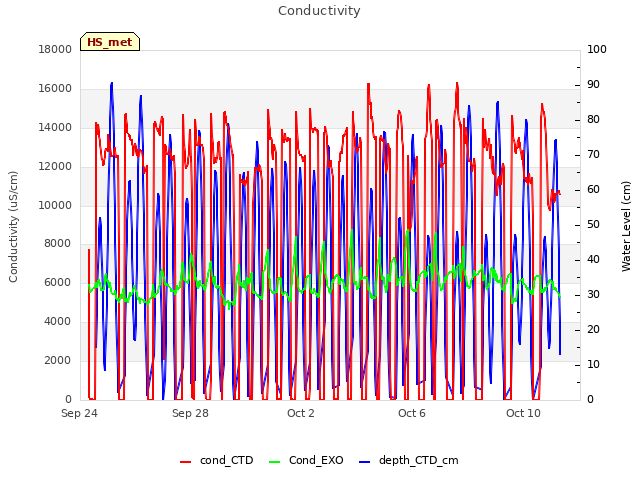Click the Oct 6 x-axis tick label
This screenshot has width=640, height=480.
(x=412, y=413)
